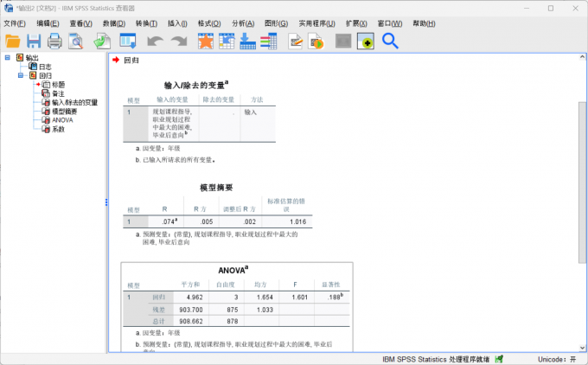Open print preview with the magnifier page icon
The width and height of the screenshot is (588, 365).
click(76, 41)
